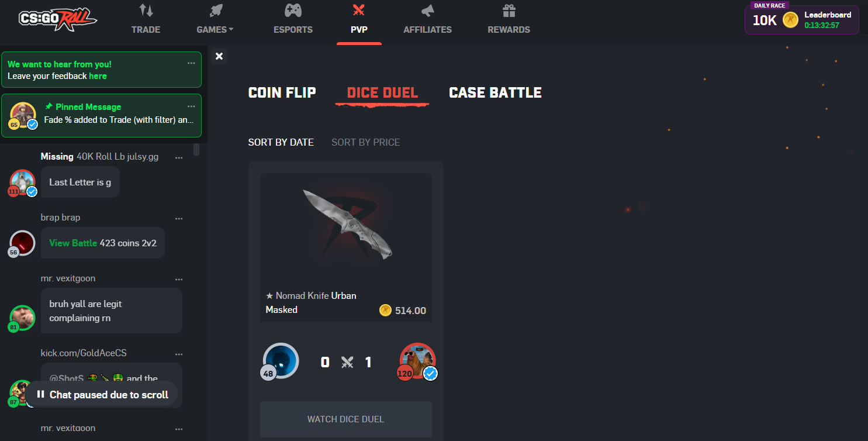Switch to the Case Battle tab
Viewport: 868px width, 441px height.
coord(495,92)
